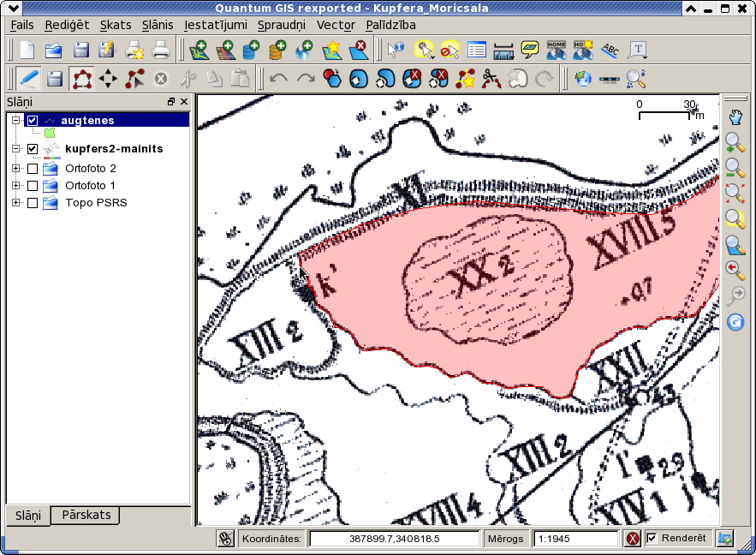This screenshot has height=555, width=756.
Task: Click the Text annotation tool
Action: pos(637,50)
